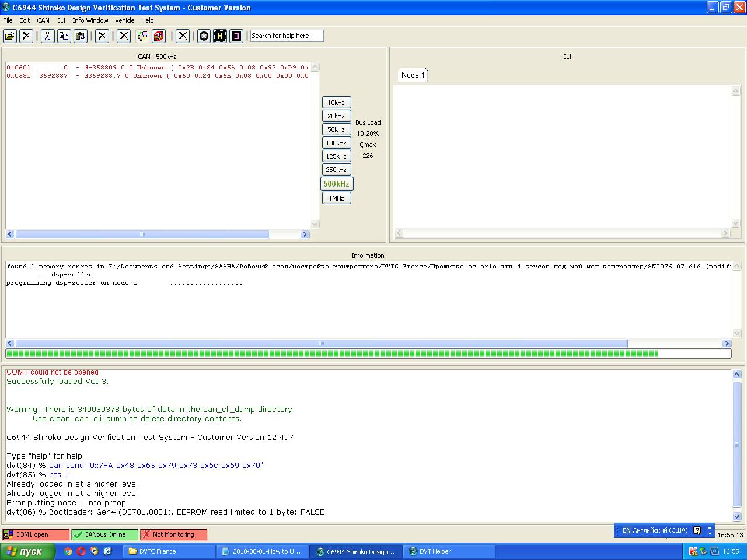Select the 1MHz baud rate

[336, 198]
